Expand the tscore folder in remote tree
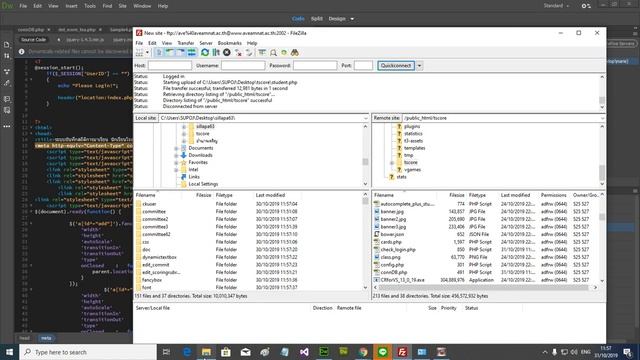 pos(392,162)
